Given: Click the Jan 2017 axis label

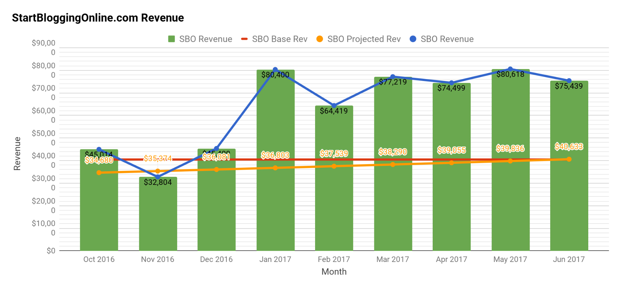Looking at the screenshot, I should (275, 259).
